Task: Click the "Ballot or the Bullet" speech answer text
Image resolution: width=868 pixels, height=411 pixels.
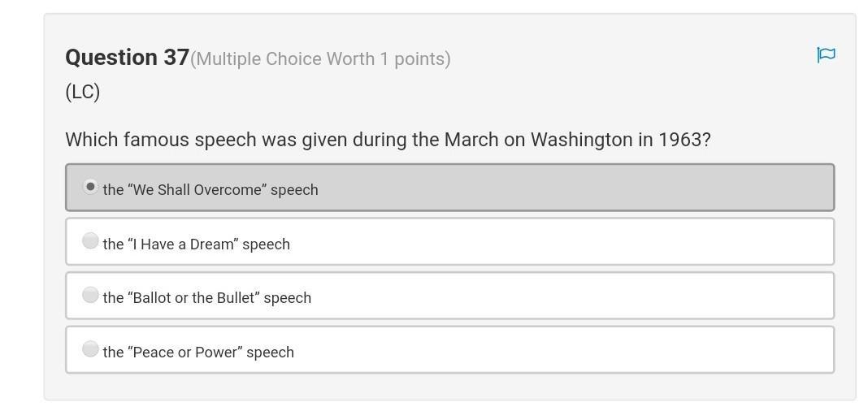Action: point(206,298)
